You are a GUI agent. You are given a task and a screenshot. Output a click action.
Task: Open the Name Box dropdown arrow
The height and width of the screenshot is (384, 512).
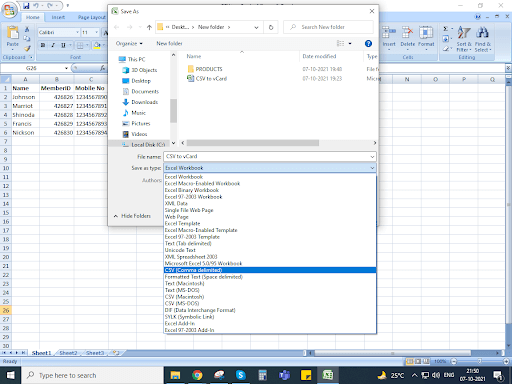[66, 68]
